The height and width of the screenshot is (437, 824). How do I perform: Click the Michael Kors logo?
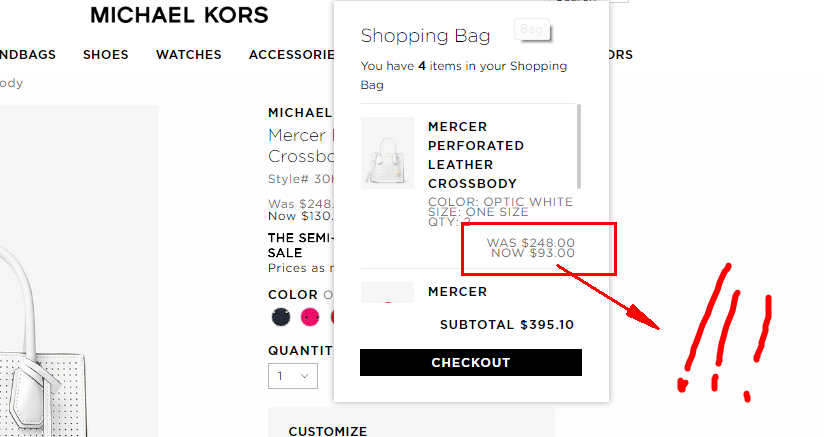[x=179, y=15]
